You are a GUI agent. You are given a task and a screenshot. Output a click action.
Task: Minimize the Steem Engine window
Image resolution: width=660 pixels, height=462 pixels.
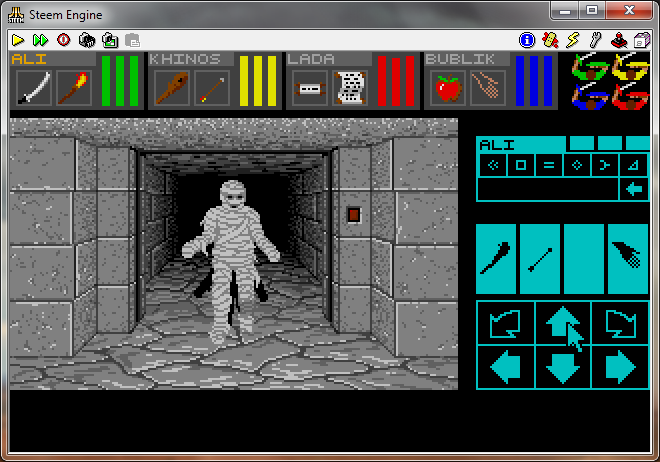pyautogui.click(x=564, y=11)
